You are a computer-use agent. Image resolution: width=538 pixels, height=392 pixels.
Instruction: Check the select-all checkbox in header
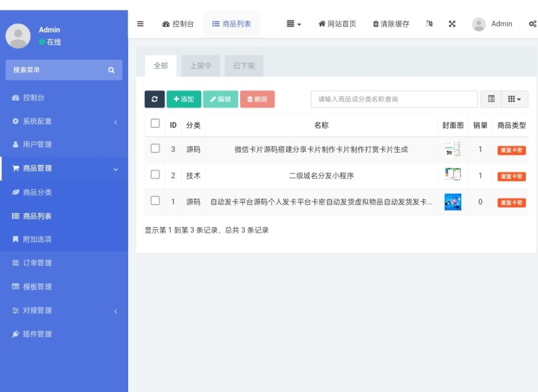pyautogui.click(x=155, y=123)
